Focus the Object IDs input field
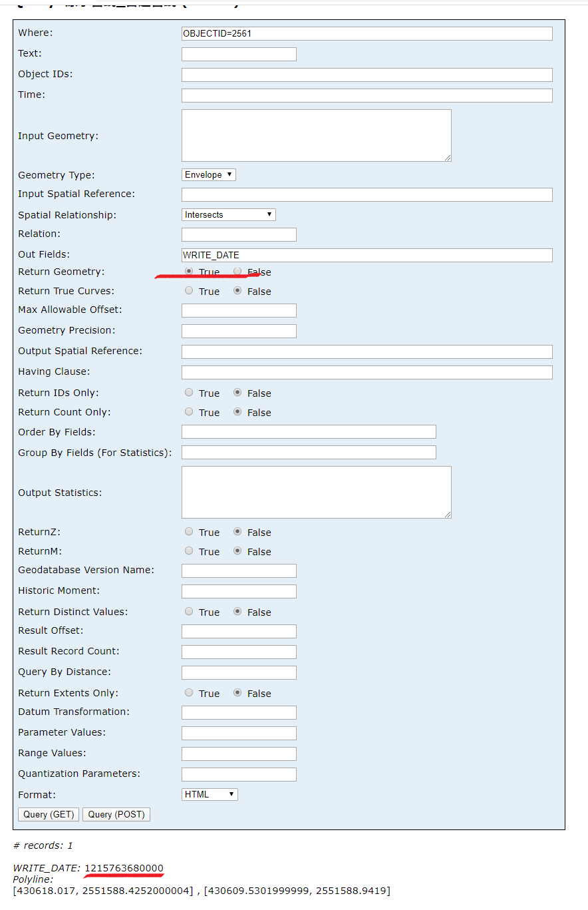The image size is (588, 910). (x=367, y=75)
